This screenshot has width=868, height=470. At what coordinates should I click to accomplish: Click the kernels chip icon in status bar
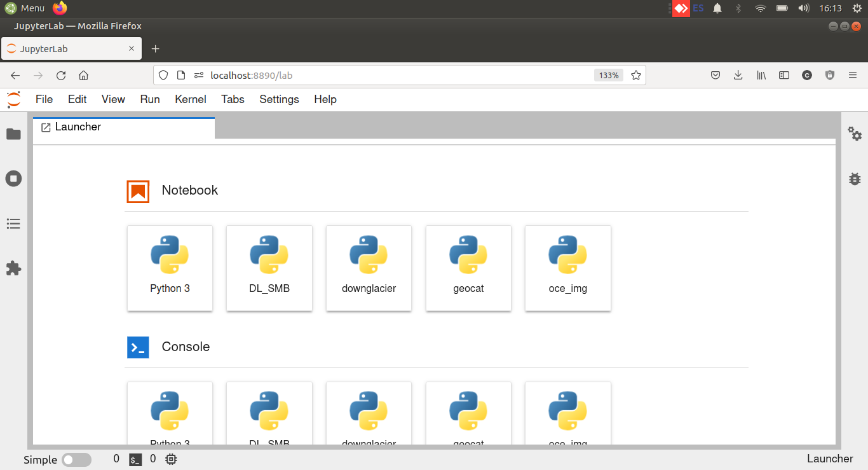171,459
